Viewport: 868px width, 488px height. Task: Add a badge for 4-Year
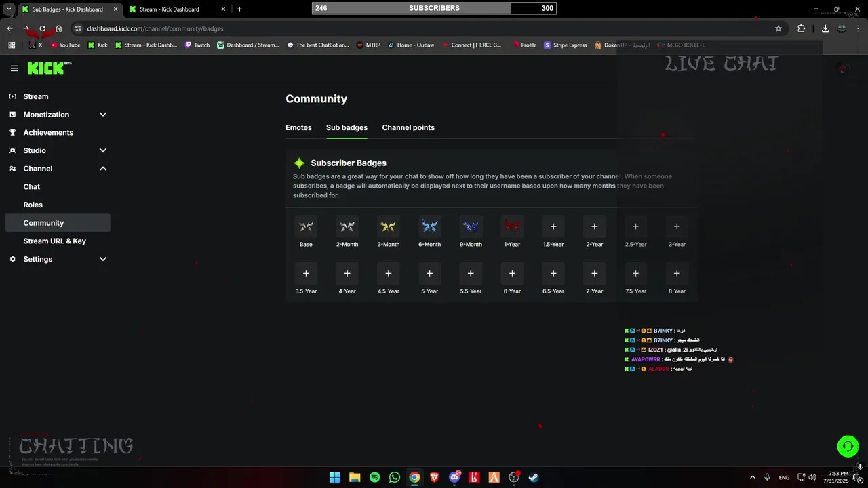[x=347, y=273]
